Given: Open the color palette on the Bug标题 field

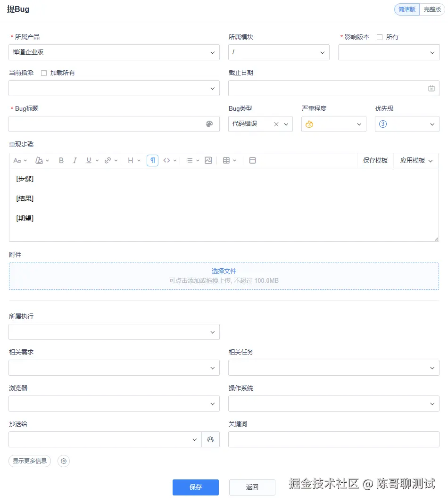Looking at the screenshot, I should [x=209, y=124].
